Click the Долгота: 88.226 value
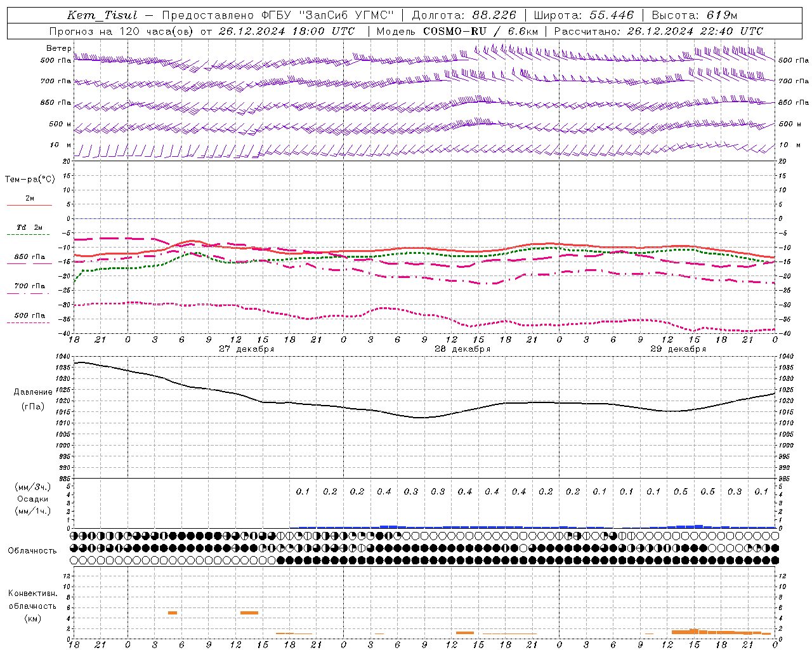 (464, 15)
